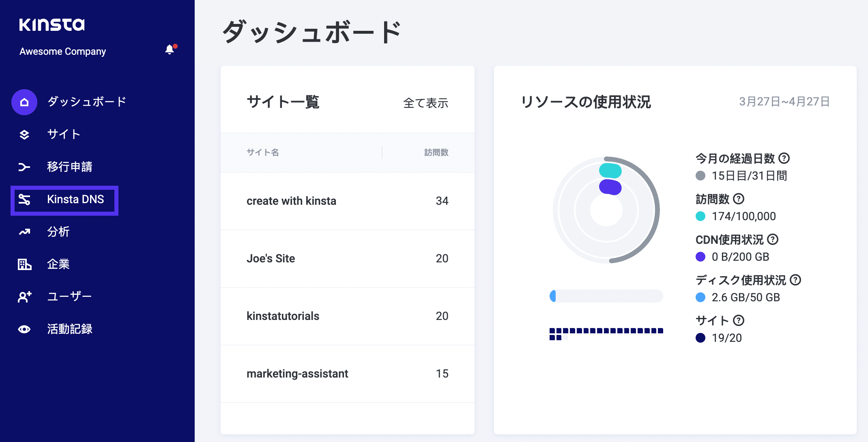Image resolution: width=868 pixels, height=442 pixels.
Task: Click the help icon beside ディスク使用状況
Action: click(796, 280)
